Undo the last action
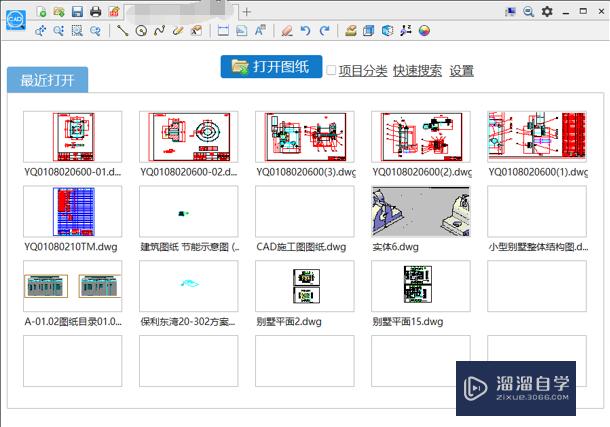Image resolution: width=610 pixels, height=427 pixels. pyautogui.click(x=305, y=31)
